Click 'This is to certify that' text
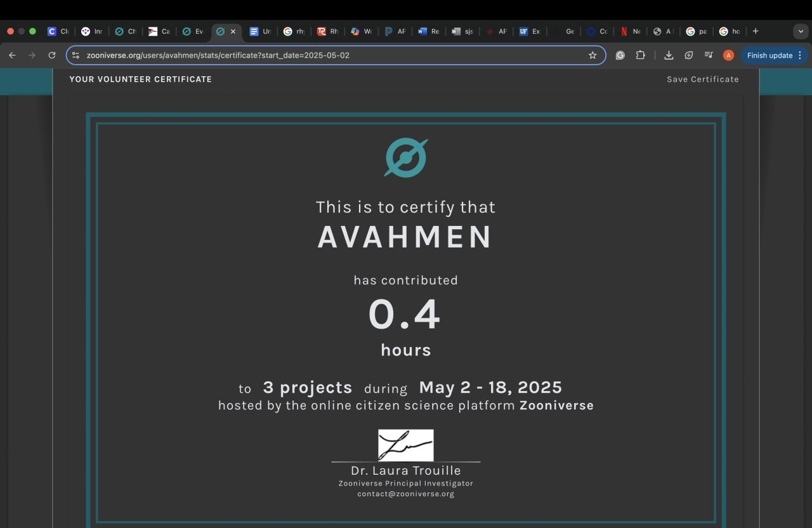Viewport: 812px width, 528px height. coord(406,207)
